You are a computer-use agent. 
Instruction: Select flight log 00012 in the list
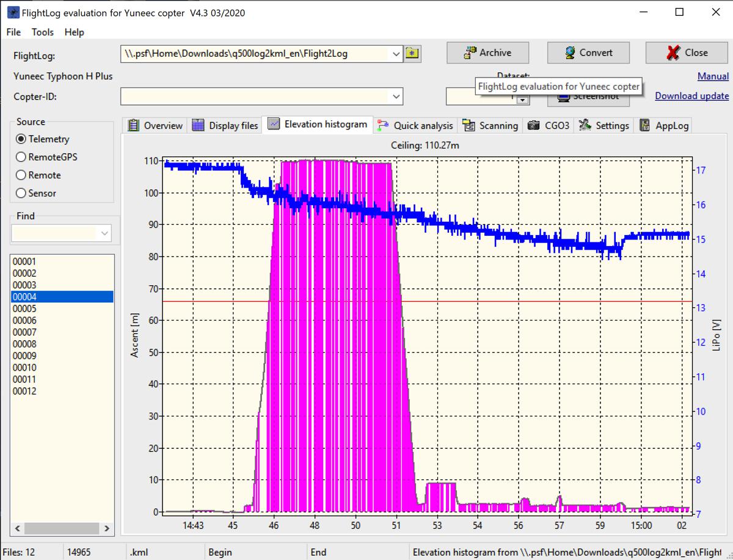(x=62, y=391)
